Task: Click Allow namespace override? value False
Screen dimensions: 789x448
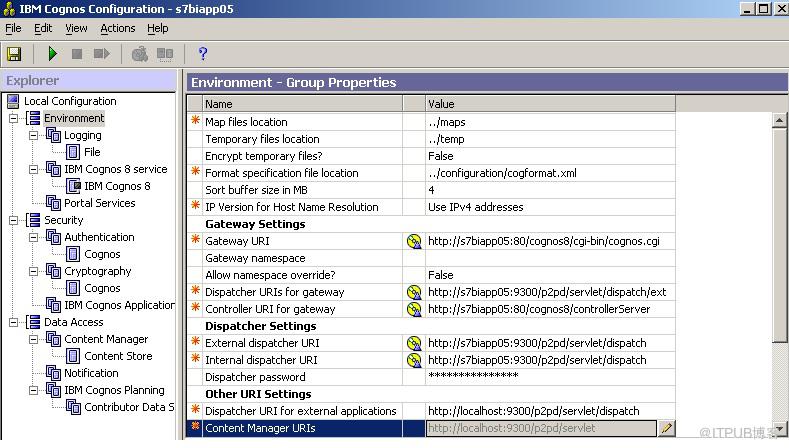Action: (441, 275)
